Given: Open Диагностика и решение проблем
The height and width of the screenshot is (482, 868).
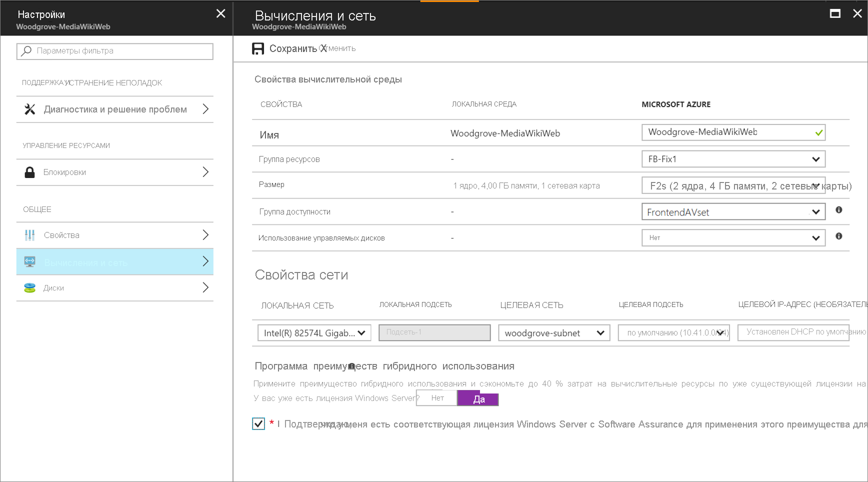Looking at the screenshot, I should click(115, 109).
